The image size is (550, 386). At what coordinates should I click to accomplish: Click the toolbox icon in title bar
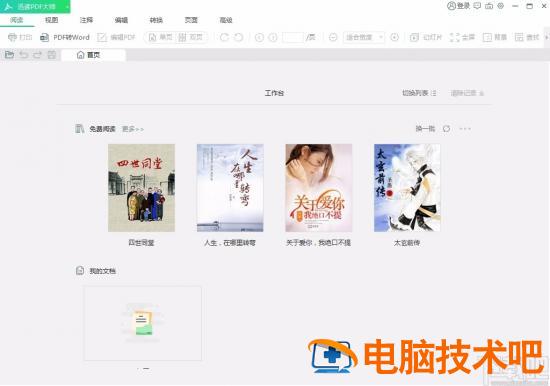click(489, 6)
